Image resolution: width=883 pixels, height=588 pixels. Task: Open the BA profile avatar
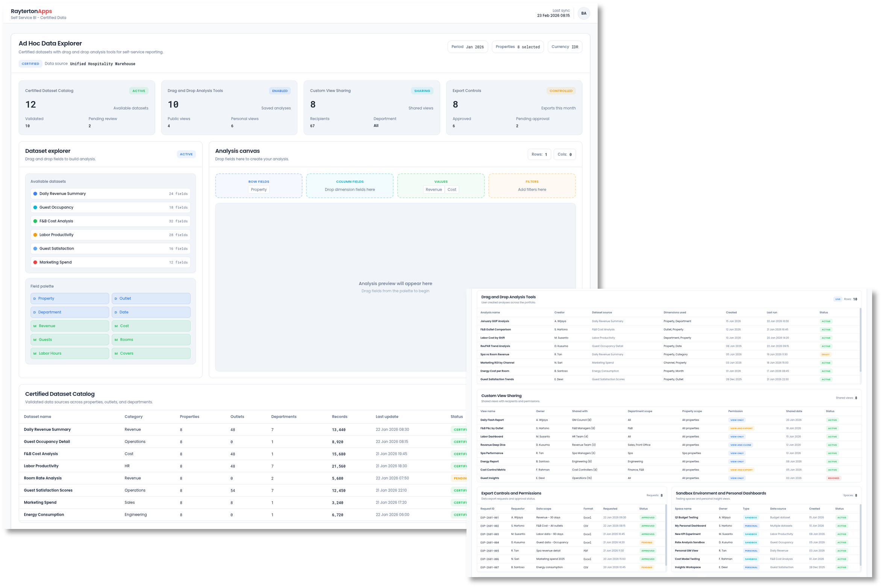(x=584, y=13)
